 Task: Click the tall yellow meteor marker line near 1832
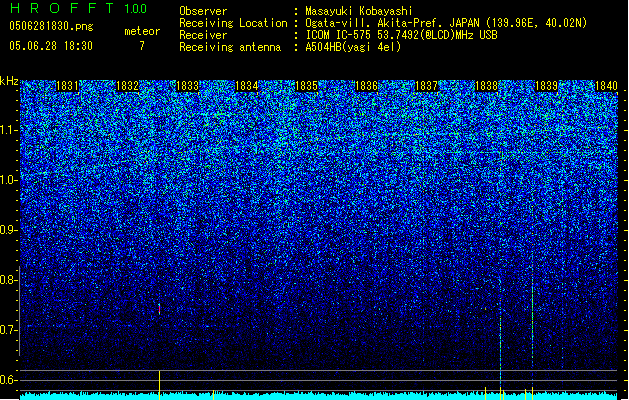click(159, 385)
